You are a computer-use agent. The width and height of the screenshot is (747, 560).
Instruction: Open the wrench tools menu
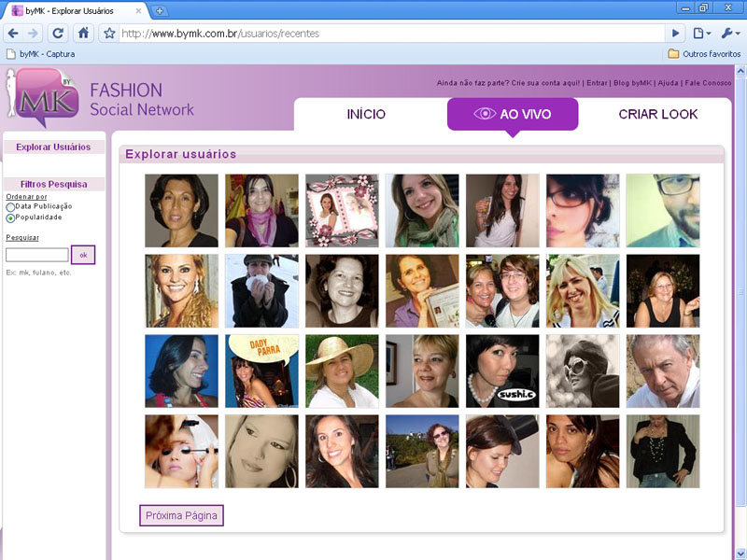(x=729, y=33)
